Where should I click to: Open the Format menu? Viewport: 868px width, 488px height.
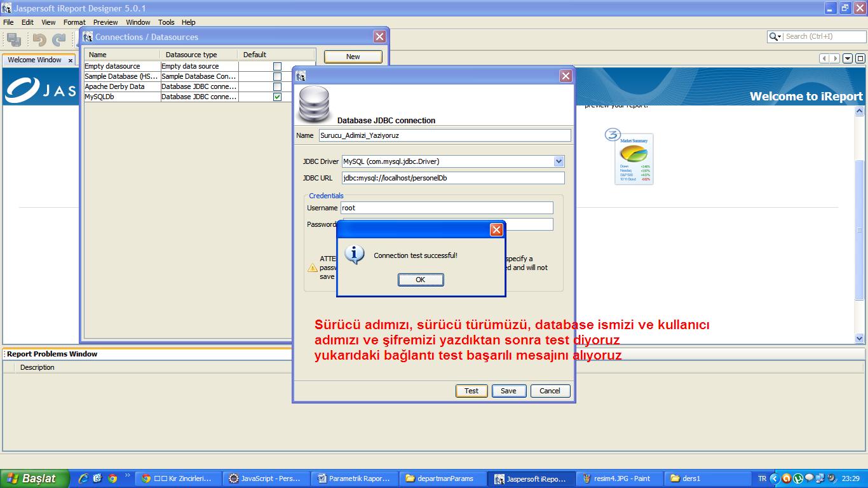[x=74, y=22]
